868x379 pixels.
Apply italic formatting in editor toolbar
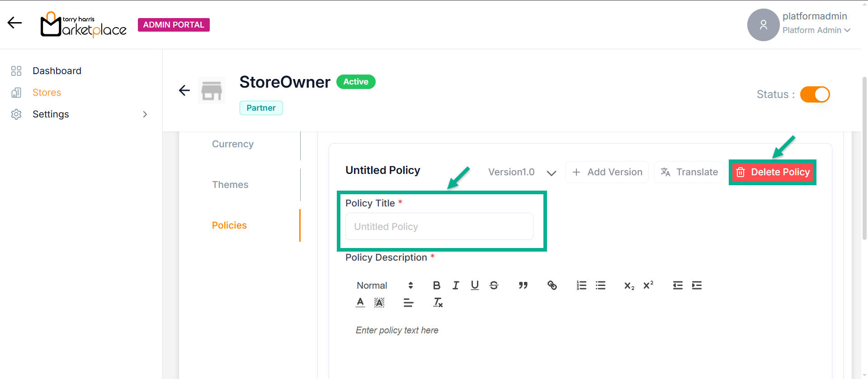(456, 285)
